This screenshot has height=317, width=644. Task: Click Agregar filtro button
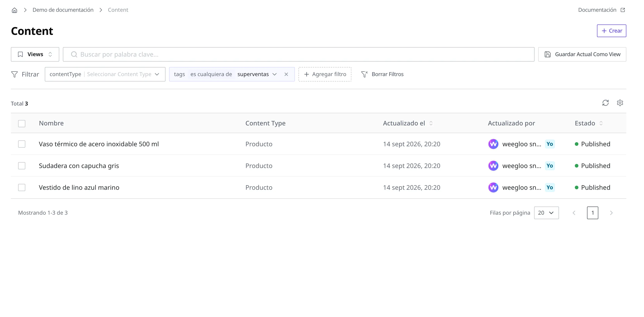(325, 74)
